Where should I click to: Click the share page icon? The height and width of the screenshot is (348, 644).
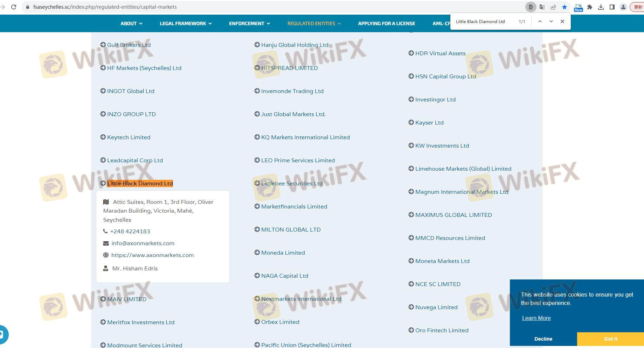pos(553,7)
